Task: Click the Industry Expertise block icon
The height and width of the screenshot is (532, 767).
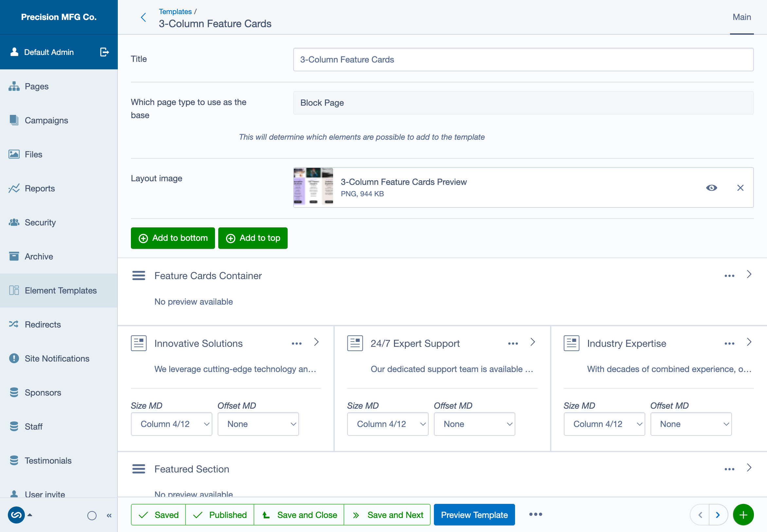Action: (x=571, y=343)
